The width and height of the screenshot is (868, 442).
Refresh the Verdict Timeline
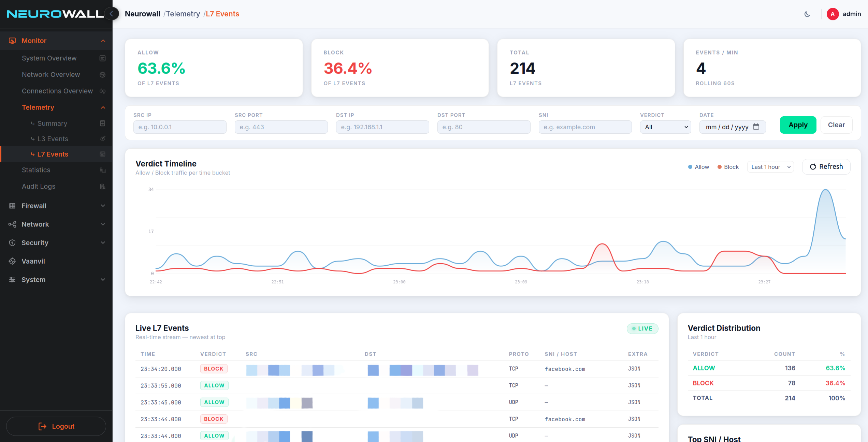tap(826, 167)
